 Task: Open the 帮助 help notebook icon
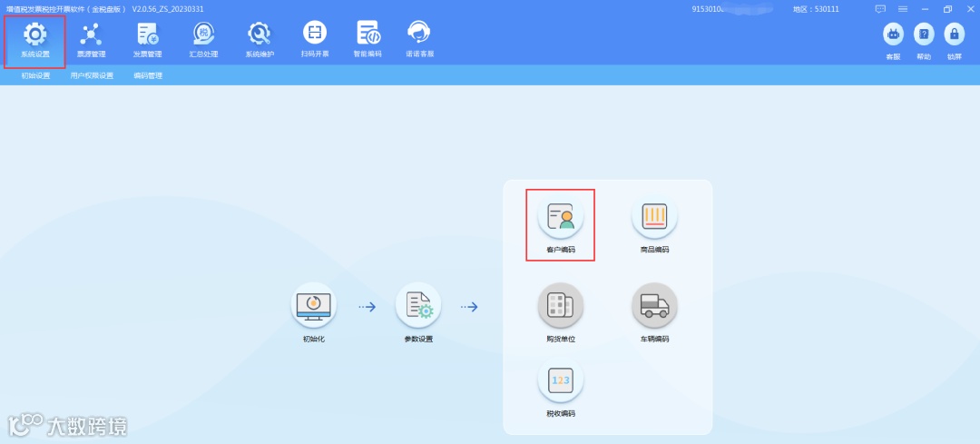coord(924,35)
